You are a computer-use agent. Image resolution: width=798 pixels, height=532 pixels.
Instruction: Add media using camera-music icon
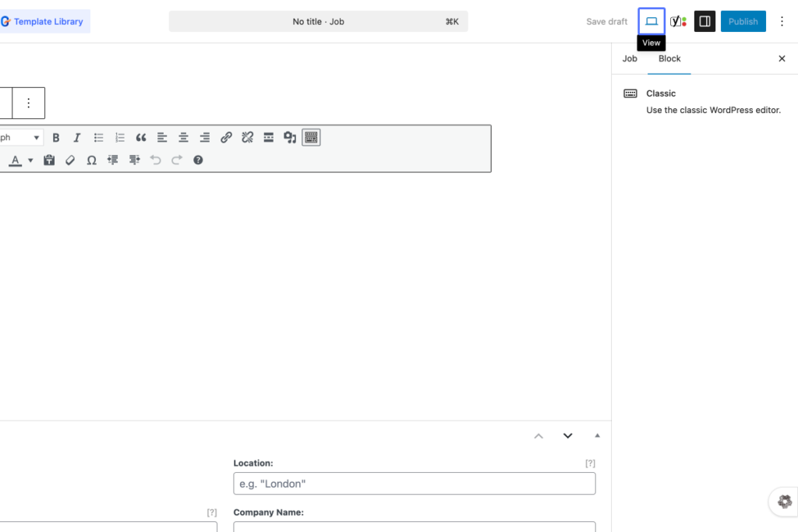[290, 137]
